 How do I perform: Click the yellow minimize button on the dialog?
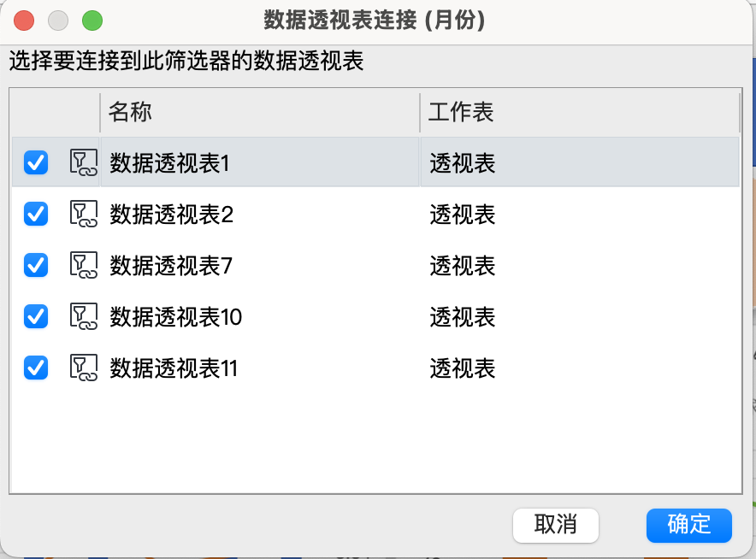click(57, 20)
